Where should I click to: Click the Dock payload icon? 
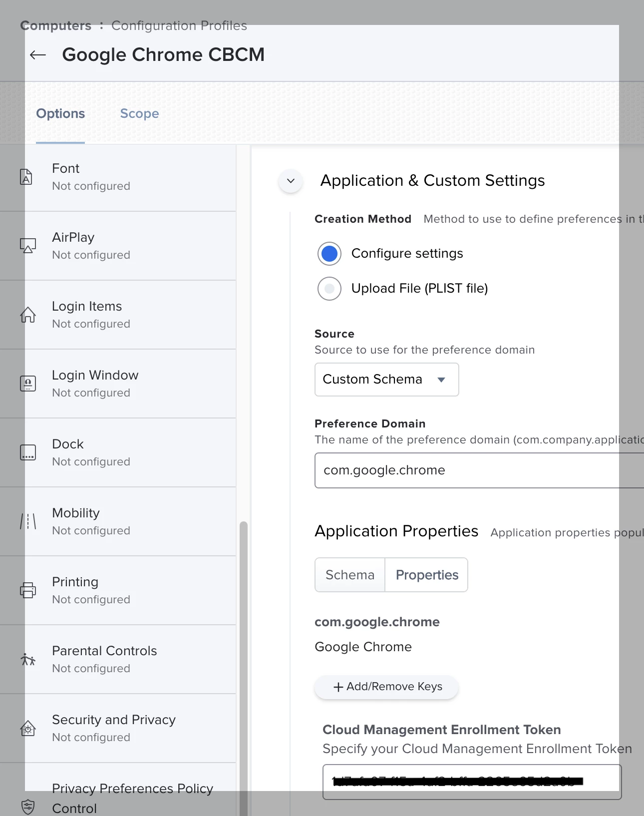pyautogui.click(x=28, y=452)
